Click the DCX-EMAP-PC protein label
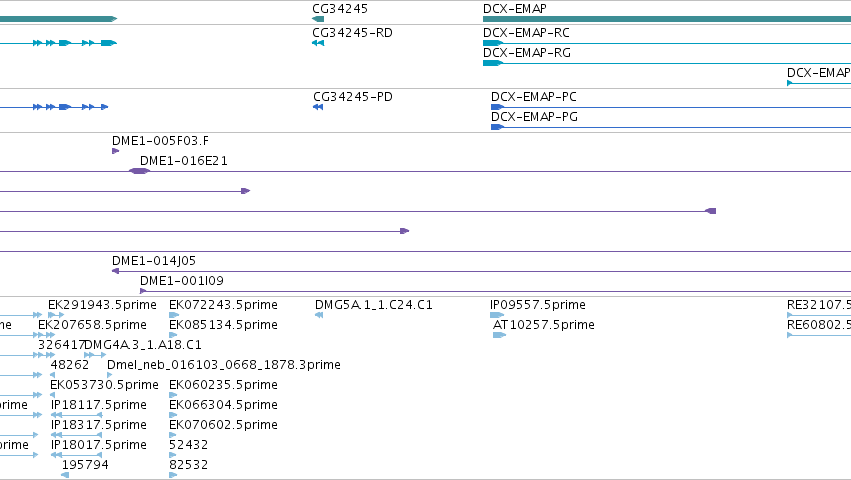The image size is (851, 480). [x=534, y=97]
